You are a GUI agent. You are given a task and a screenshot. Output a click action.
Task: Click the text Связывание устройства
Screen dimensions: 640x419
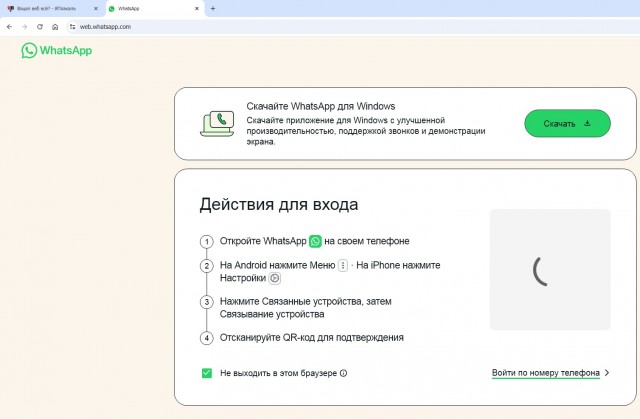coord(272,314)
